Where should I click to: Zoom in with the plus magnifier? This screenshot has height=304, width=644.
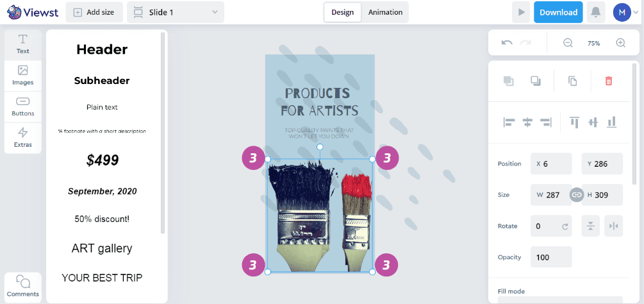pos(620,43)
